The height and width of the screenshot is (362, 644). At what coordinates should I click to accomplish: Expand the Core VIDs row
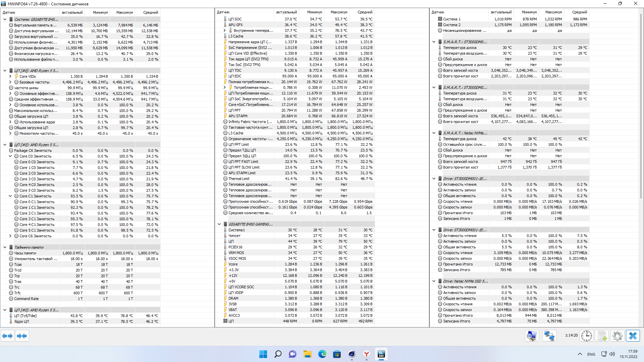[x=10, y=76]
